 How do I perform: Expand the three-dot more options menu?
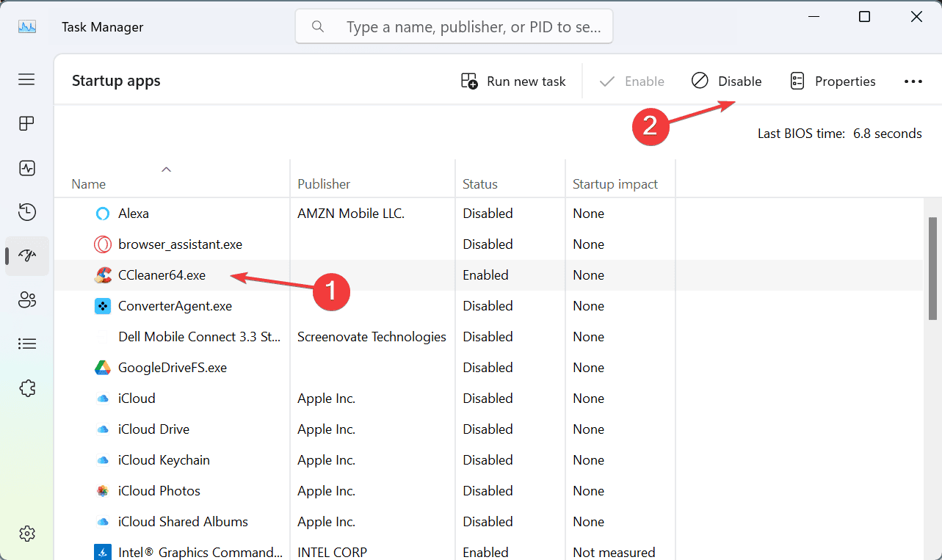click(913, 81)
